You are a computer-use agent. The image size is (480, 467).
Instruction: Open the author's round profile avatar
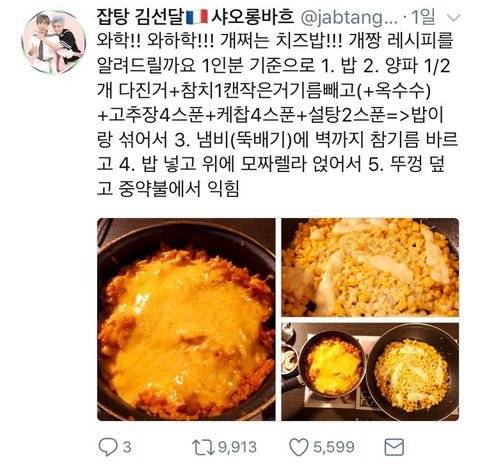[x=54, y=42]
